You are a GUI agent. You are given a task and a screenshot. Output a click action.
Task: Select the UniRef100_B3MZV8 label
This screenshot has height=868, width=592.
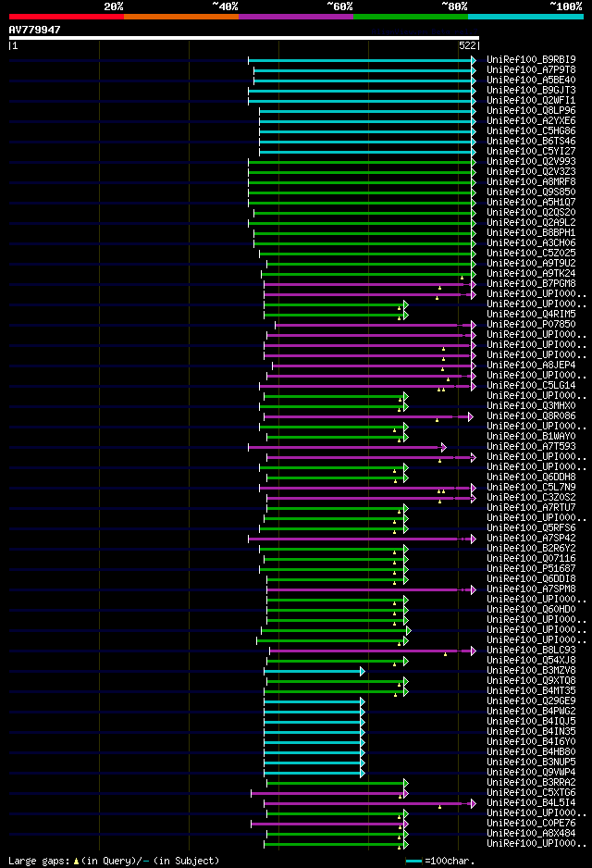click(531, 671)
